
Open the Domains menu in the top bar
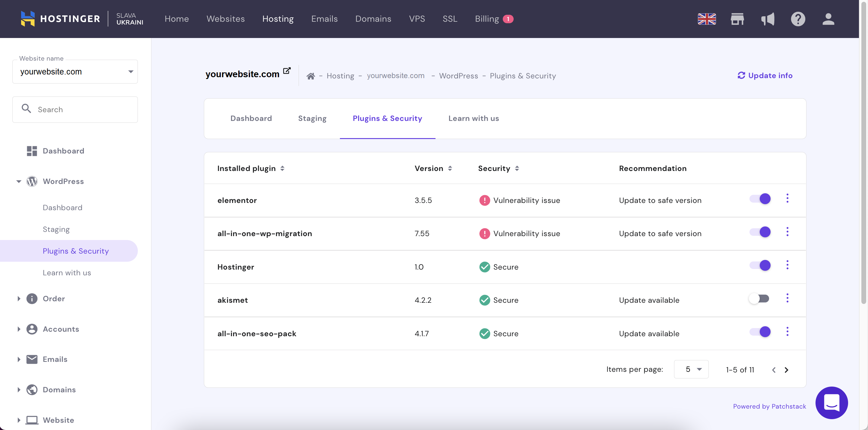click(373, 19)
